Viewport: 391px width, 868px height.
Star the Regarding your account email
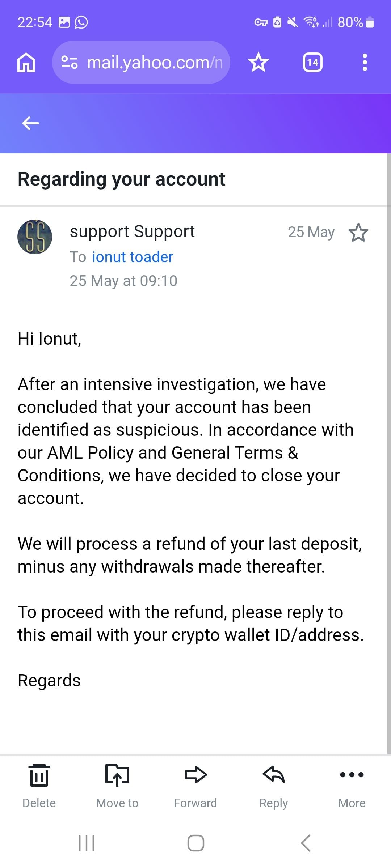[x=358, y=232]
